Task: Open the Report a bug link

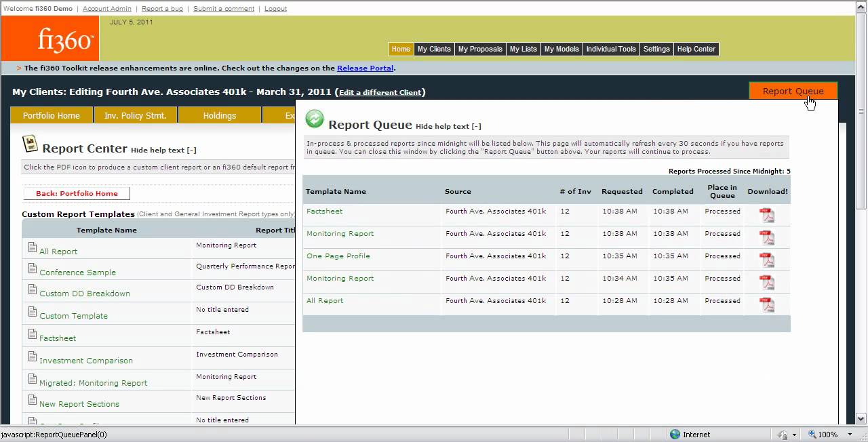Action: coord(162,9)
